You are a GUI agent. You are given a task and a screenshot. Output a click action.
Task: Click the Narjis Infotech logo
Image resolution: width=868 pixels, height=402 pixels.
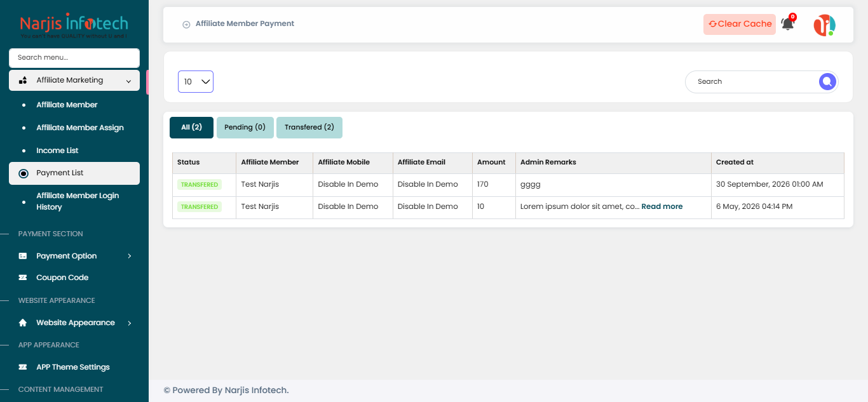[x=74, y=25]
